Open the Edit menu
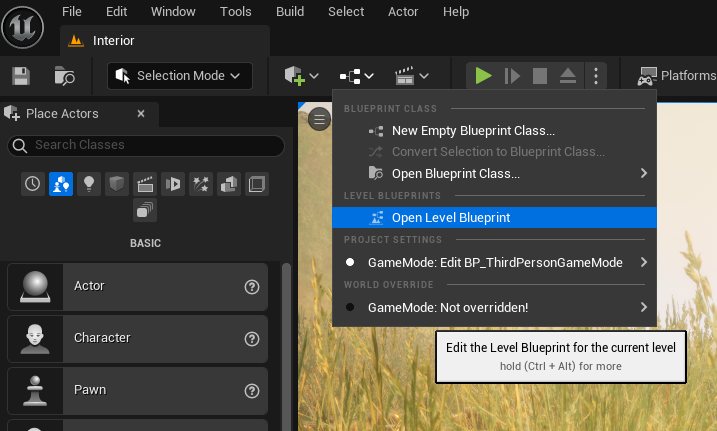This screenshot has height=431, width=717. tap(117, 11)
